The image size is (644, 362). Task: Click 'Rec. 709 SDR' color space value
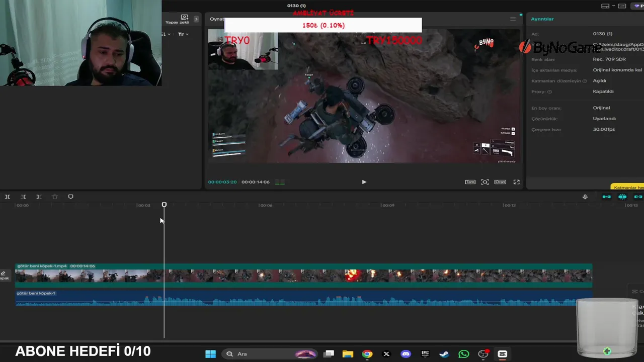click(x=609, y=59)
